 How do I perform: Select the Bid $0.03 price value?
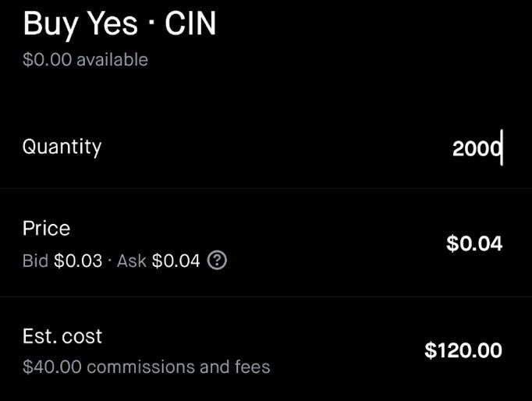(78, 261)
